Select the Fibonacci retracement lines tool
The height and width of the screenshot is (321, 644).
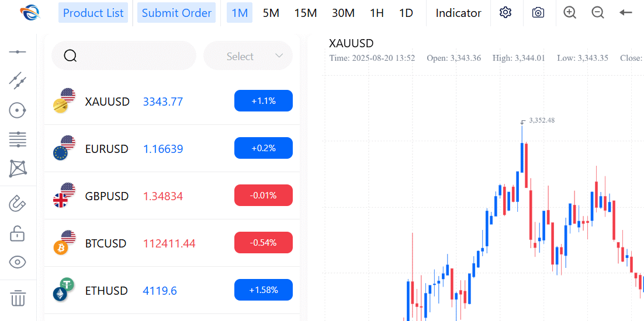click(18, 139)
